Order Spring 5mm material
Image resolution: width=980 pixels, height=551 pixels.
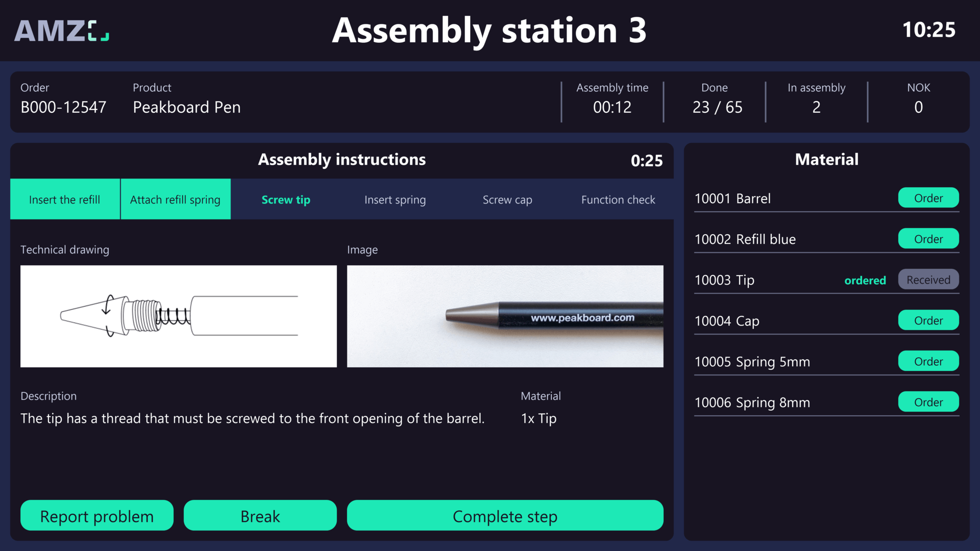tap(928, 361)
